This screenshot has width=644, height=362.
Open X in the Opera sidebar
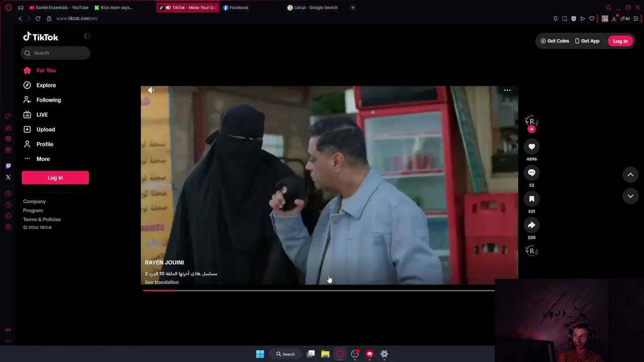click(x=8, y=177)
